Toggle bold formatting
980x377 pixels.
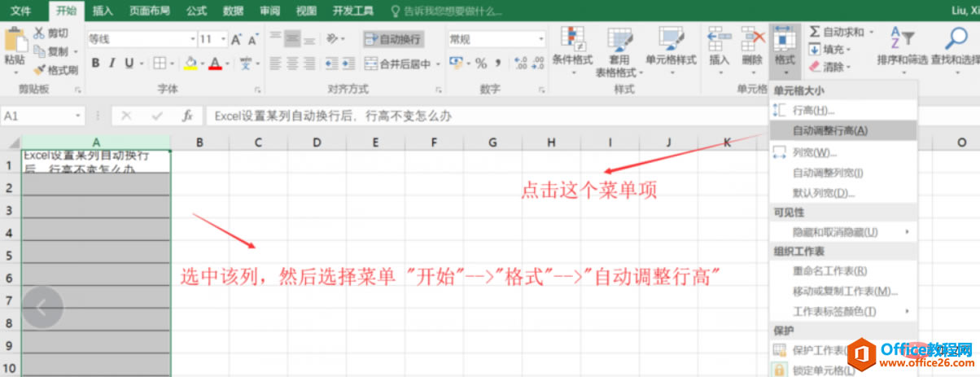96,64
